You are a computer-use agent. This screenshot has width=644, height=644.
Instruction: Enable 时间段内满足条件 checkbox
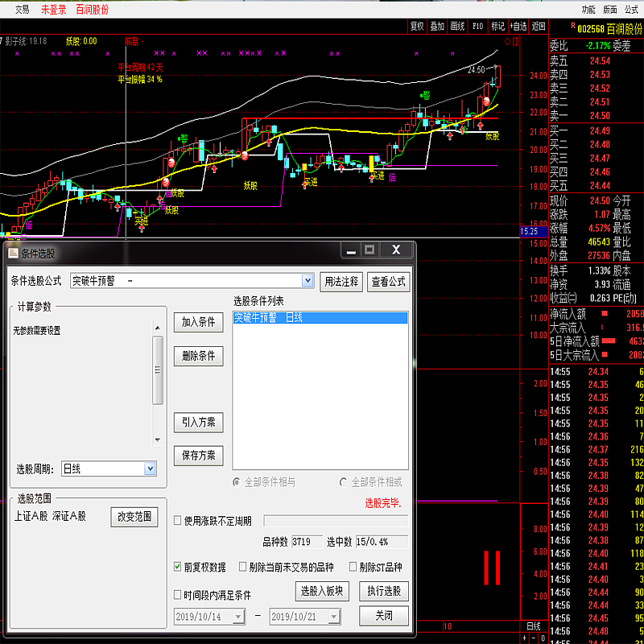coord(177,594)
